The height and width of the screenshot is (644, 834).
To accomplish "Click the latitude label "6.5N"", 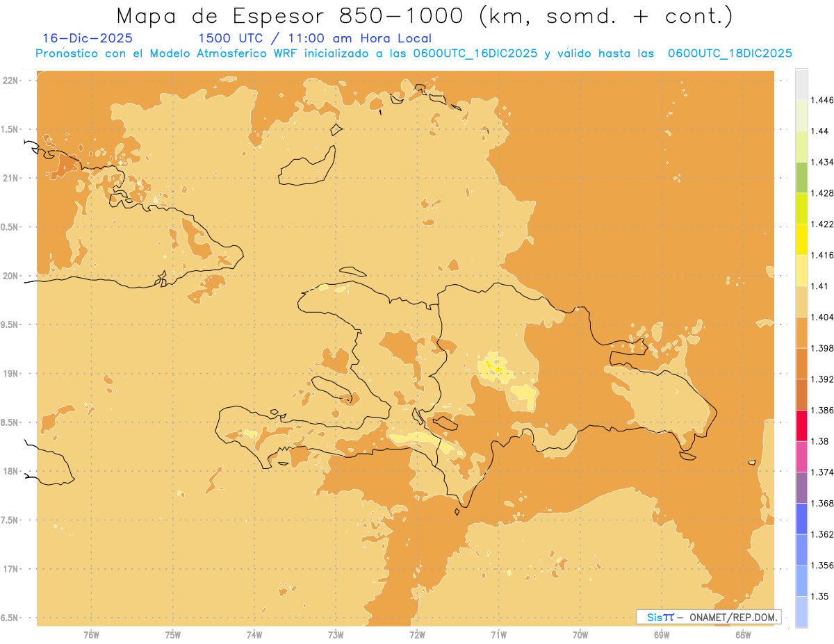I will [x=10, y=618].
